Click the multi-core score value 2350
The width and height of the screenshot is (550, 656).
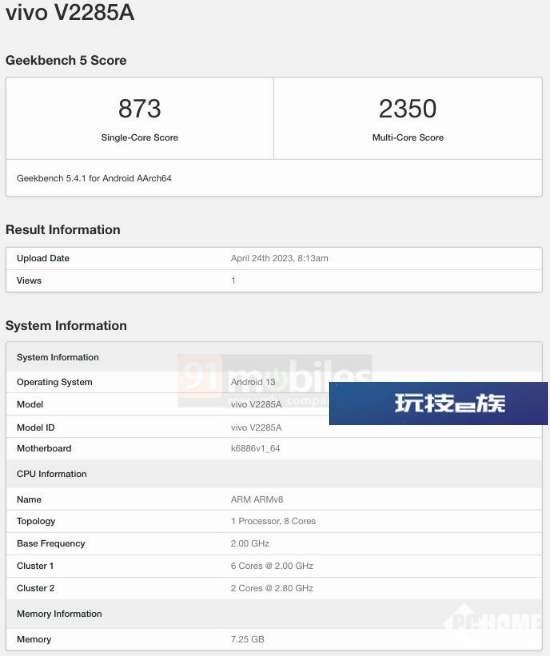pyautogui.click(x=408, y=108)
